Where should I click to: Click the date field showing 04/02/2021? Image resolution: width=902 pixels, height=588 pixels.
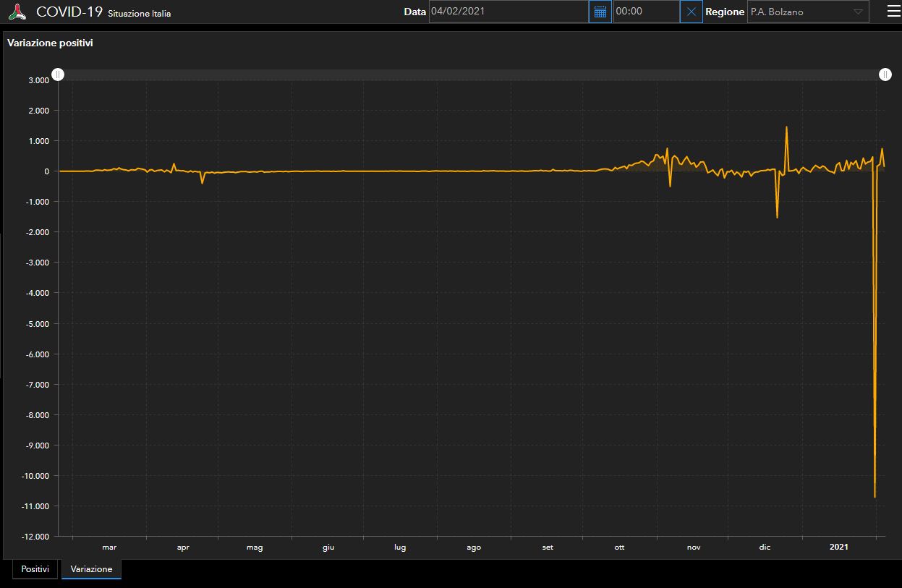tap(509, 12)
